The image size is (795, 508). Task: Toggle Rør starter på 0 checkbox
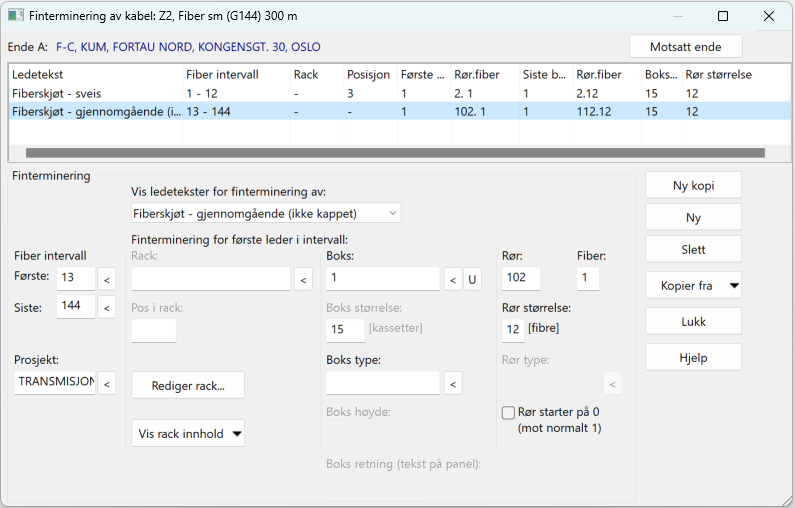point(508,413)
